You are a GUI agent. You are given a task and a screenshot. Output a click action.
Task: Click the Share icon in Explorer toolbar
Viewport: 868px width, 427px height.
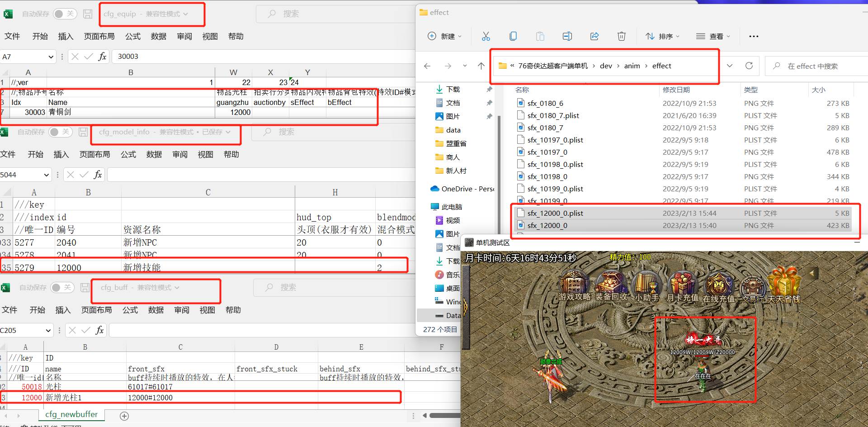594,36
